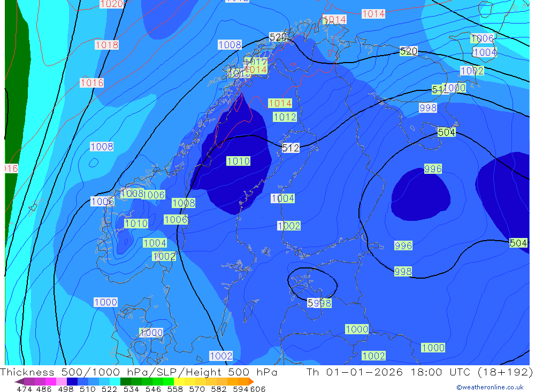Click the legend value 534
535x392 pixels.
(x=131, y=389)
